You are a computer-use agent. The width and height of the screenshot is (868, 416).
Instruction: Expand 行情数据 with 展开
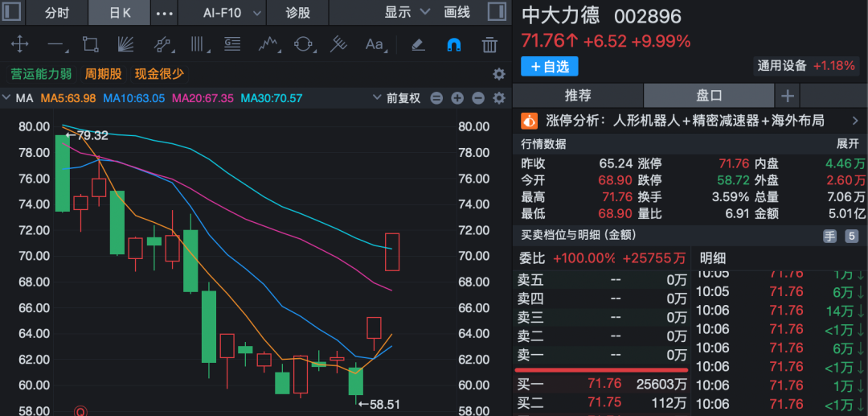click(848, 144)
